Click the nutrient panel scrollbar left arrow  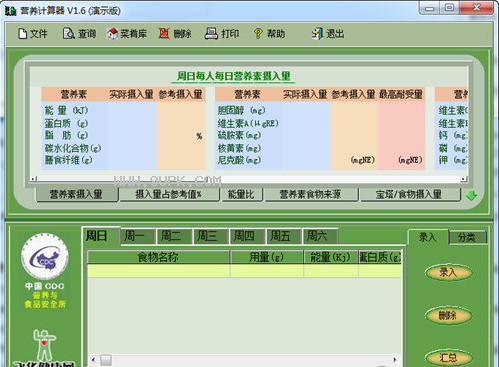pyautogui.click(x=33, y=179)
